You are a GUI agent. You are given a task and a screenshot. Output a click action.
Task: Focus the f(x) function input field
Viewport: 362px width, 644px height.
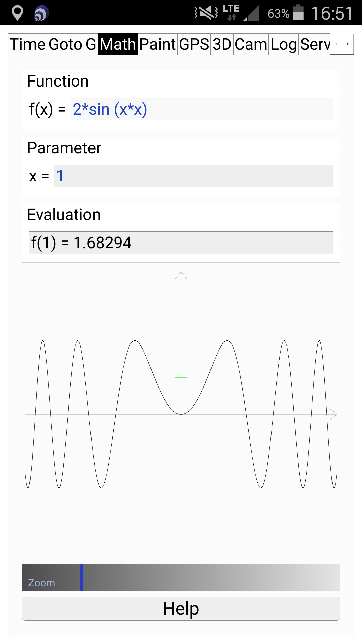202,109
